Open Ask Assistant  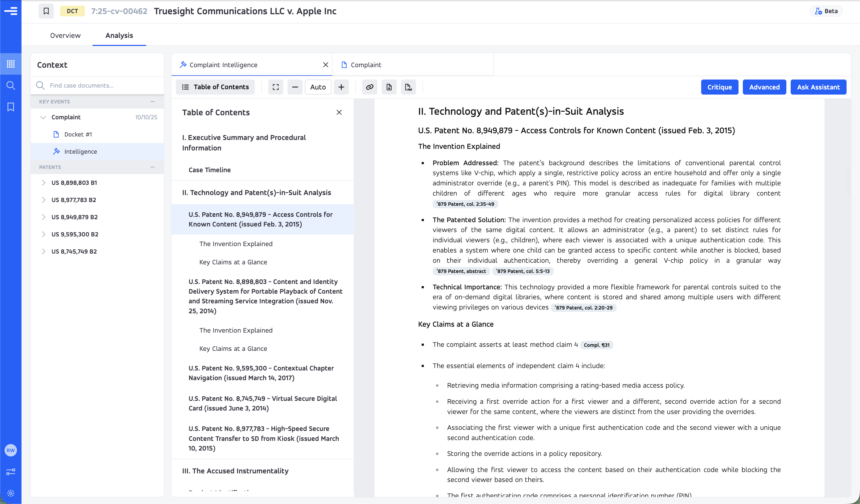point(818,87)
